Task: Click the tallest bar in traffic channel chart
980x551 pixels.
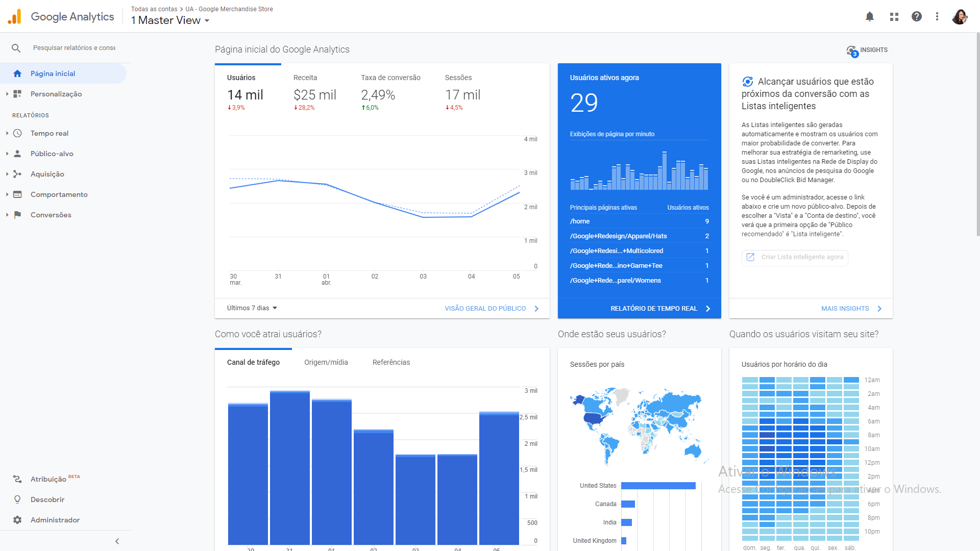Action: [290, 468]
